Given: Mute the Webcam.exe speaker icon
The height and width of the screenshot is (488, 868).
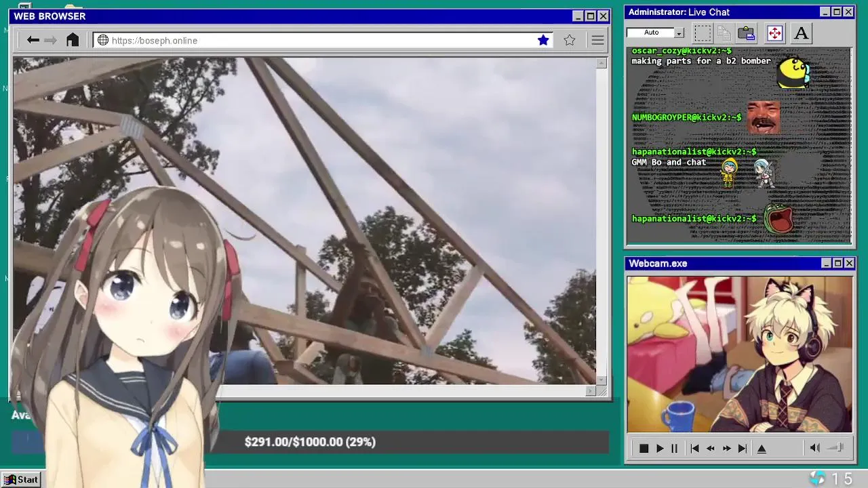Looking at the screenshot, I should click(815, 448).
